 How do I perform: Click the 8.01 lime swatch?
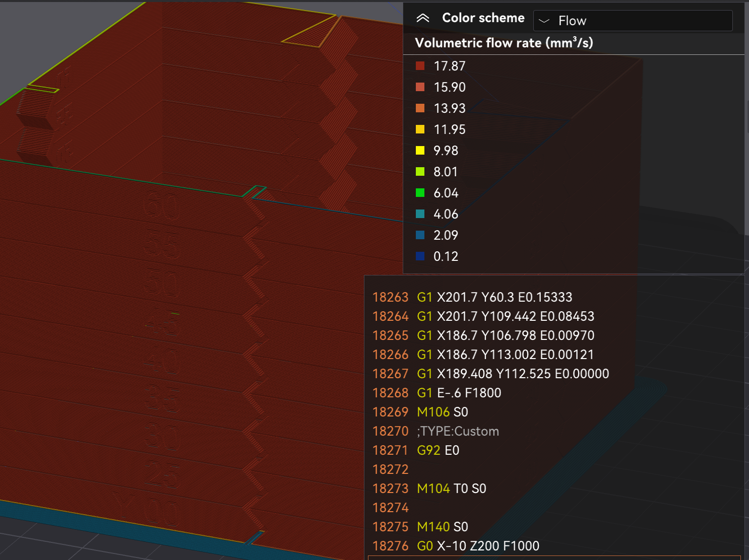(x=420, y=172)
